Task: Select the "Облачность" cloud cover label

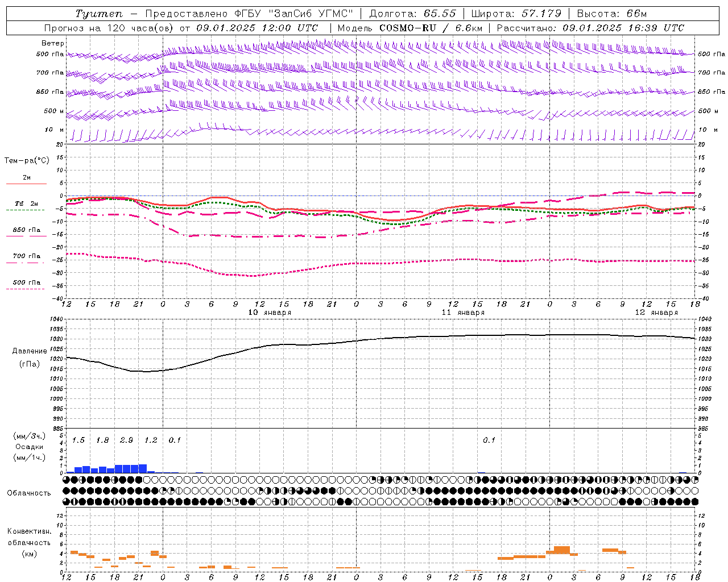Action: [x=29, y=493]
